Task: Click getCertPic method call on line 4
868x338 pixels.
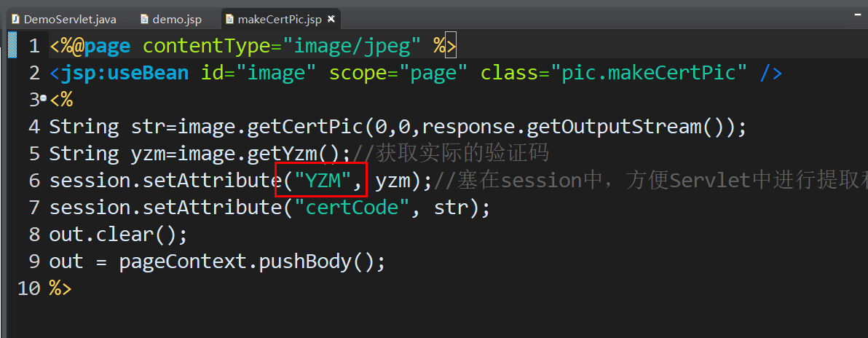Action: tap(306, 127)
